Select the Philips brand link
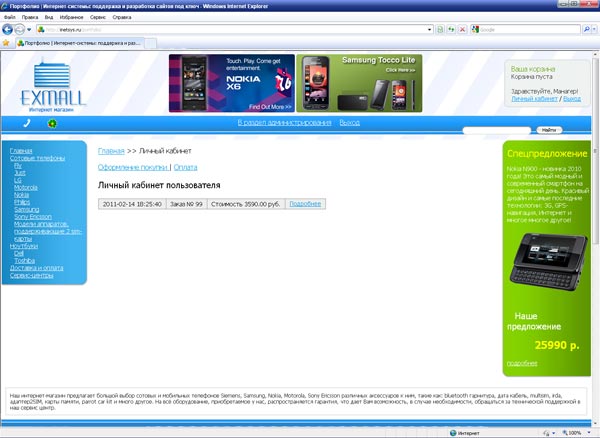 [x=22, y=202]
